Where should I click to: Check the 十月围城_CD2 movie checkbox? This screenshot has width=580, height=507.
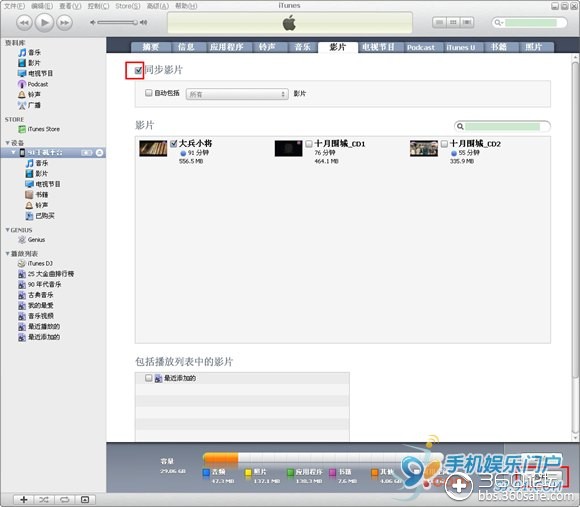pos(444,143)
